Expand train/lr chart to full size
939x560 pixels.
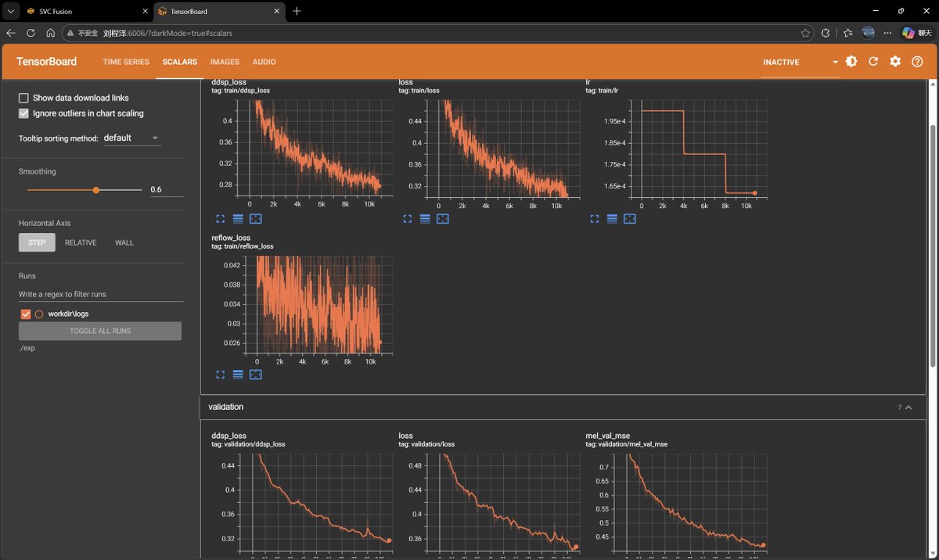pyautogui.click(x=594, y=219)
